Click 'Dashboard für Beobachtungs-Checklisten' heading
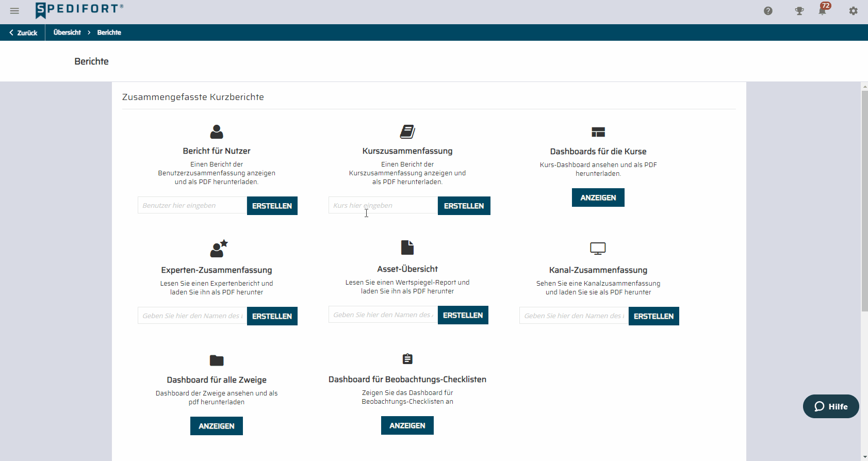 [x=407, y=380]
